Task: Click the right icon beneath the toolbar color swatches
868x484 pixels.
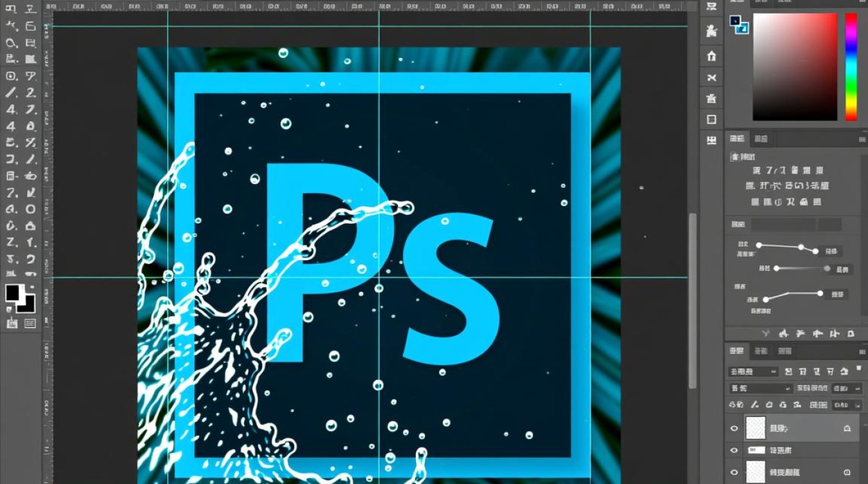Action: [x=30, y=323]
